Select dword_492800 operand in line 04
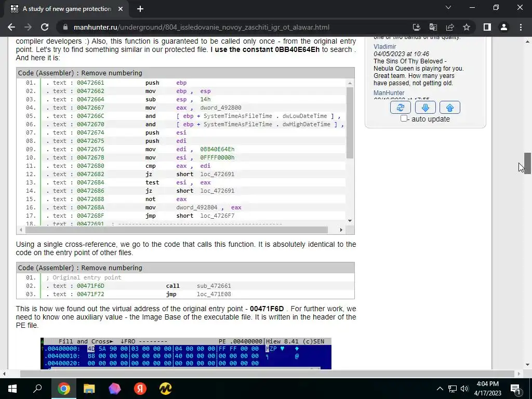532x399 pixels. click(220, 108)
